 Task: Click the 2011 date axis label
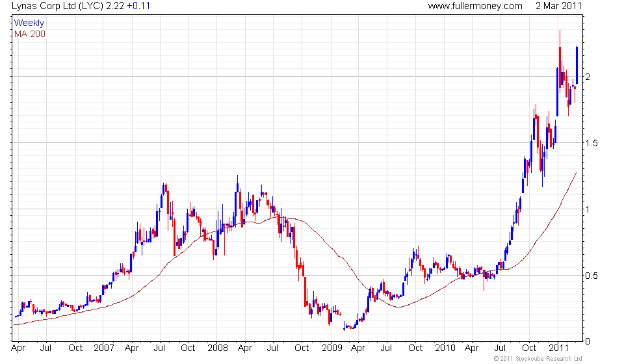(558, 348)
